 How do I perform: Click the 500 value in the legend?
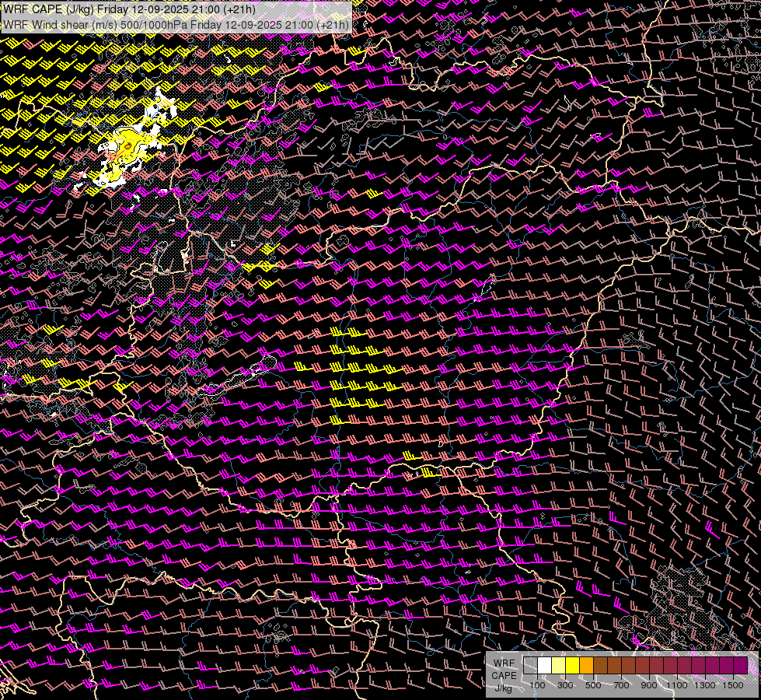(593, 685)
